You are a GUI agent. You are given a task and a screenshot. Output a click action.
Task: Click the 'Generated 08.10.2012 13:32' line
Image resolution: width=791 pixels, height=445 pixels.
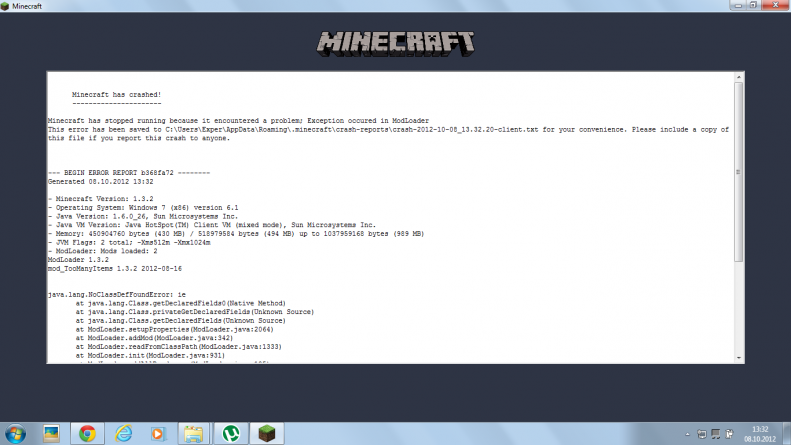[x=100, y=181]
